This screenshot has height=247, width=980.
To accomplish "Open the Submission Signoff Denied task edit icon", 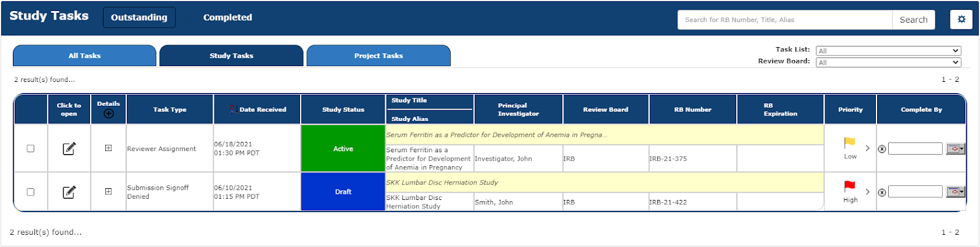I will tap(69, 192).
